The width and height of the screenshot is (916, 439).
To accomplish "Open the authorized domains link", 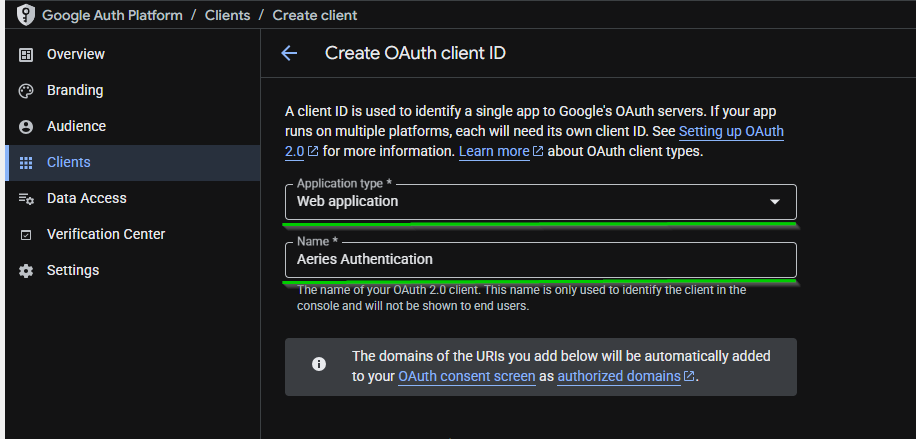I will click(619, 376).
